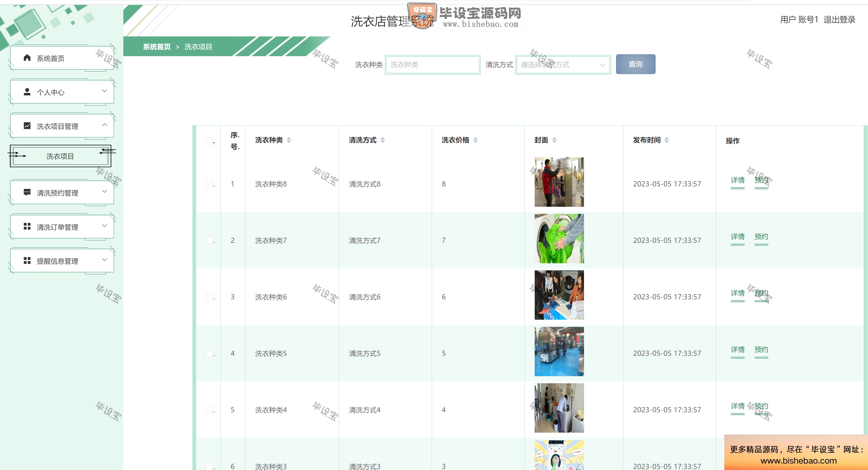Click the grid icon beside 清洗订单管理
The image size is (868, 470).
[27, 226]
